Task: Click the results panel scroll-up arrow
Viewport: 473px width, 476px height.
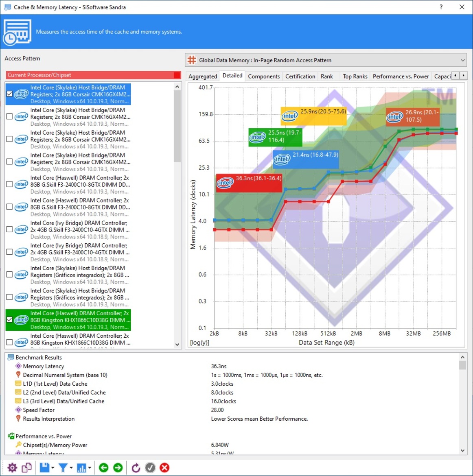Action: 462,357
